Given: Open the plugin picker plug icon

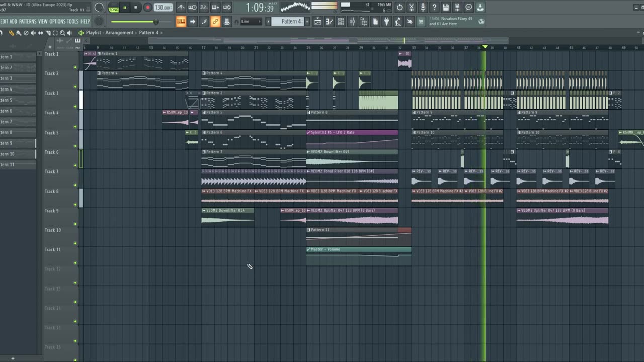Looking at the screenshot, I should coord(387,21).
